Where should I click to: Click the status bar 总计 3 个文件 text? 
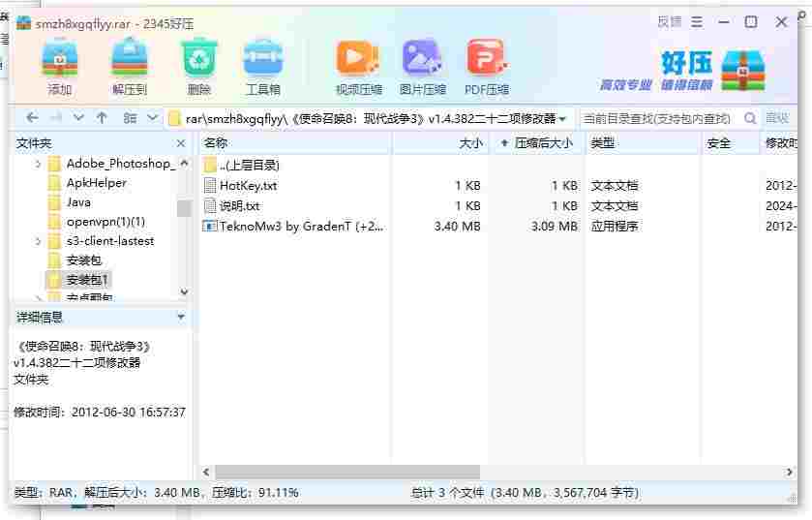[x=447, y=493]
